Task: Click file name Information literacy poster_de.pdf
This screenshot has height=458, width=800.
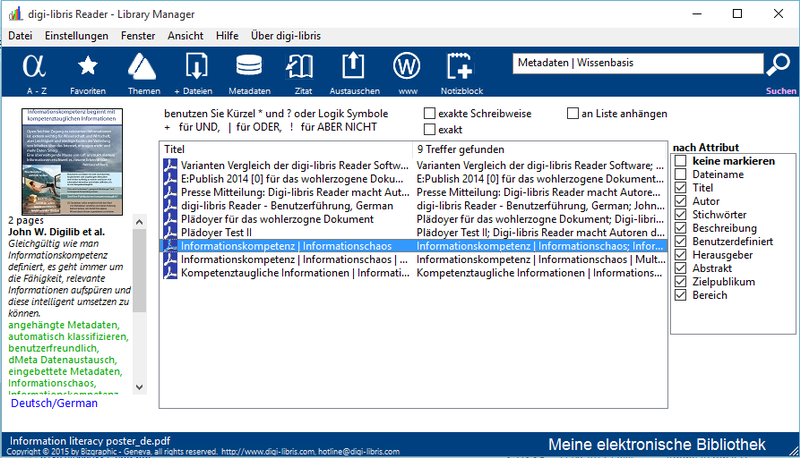Action: [90, 441]
